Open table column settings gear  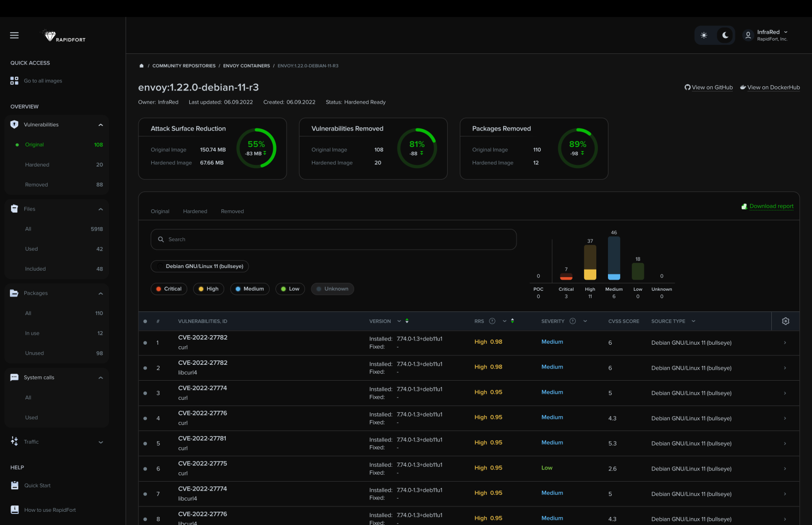coord(786,321)
